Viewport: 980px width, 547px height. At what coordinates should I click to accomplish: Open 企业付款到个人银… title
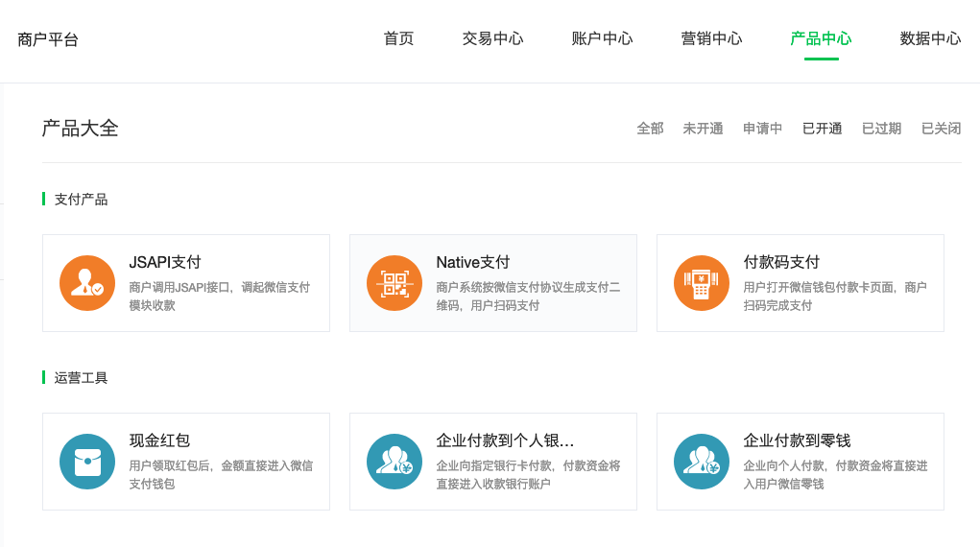pos(505,440)
